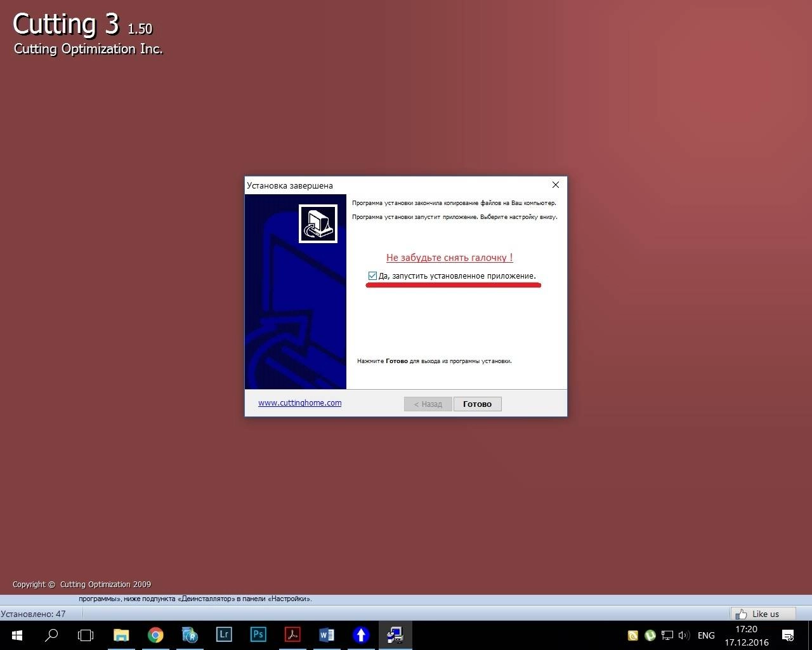Click the Like us button
Image resolution: width=812 pixels, height=650 pixels.
pos(764,614)
